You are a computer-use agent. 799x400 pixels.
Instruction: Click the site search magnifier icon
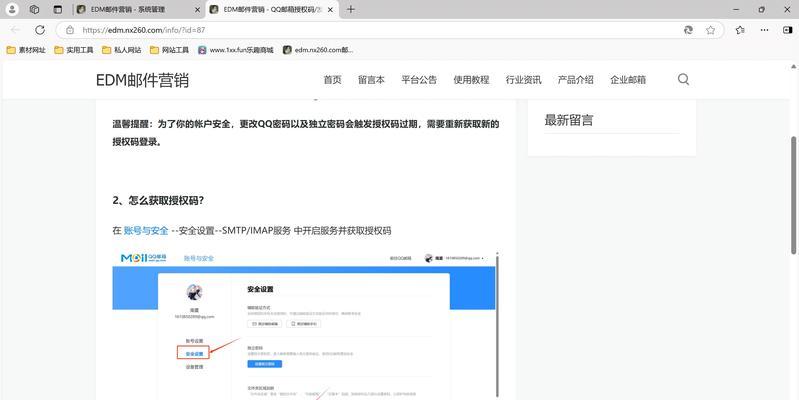[x=683, y=79]
